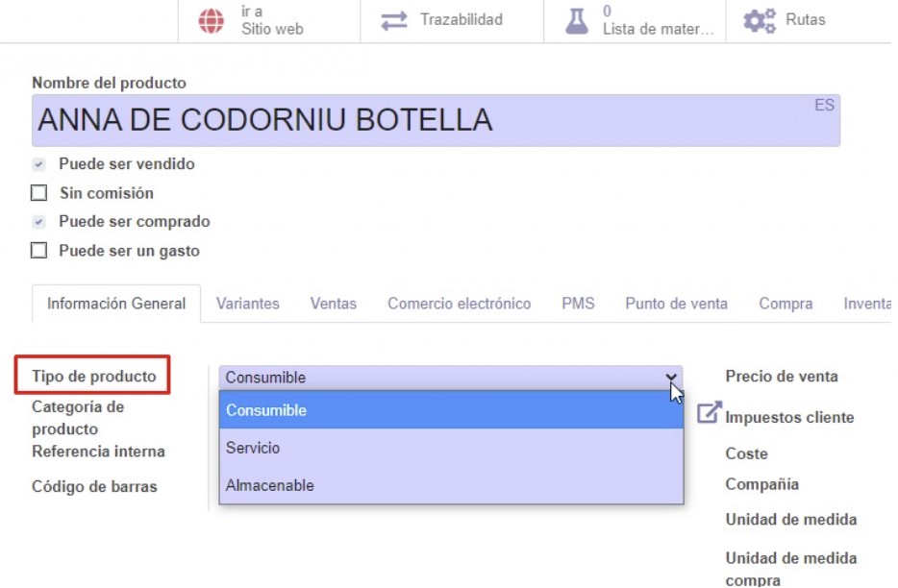Select the Almacenable option
The image size is (898, 588).
tap(451, 485)
